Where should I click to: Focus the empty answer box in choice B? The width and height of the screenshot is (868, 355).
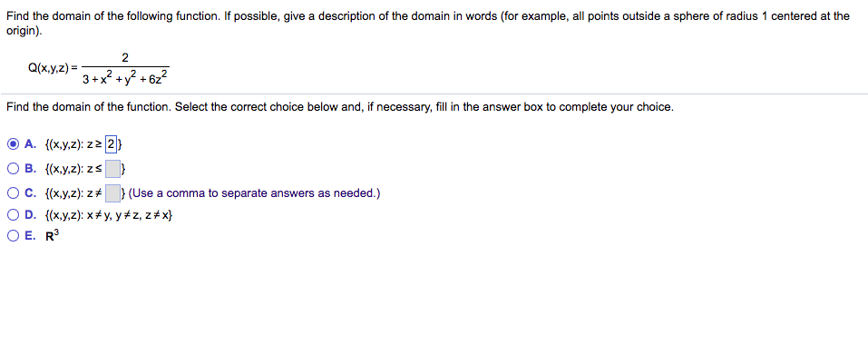pos(113,168)
